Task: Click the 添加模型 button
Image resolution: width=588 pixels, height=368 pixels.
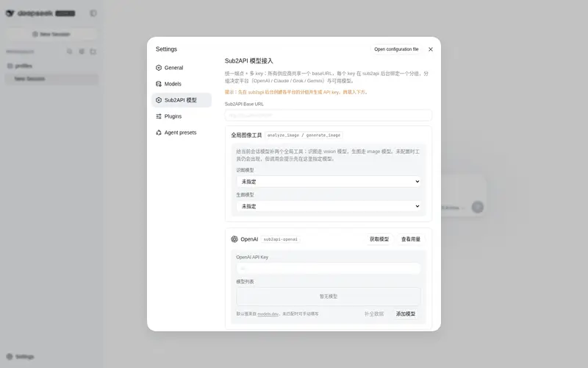Action: 406,314
